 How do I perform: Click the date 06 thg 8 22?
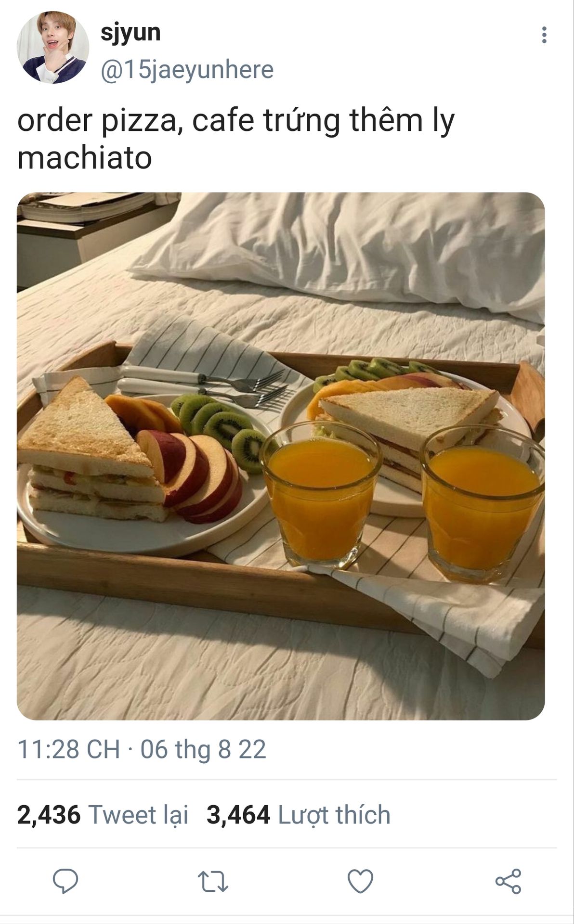[203, 749]
